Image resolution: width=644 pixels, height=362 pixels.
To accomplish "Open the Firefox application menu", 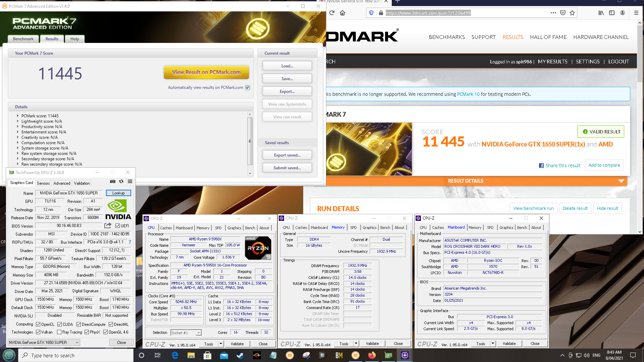I will [636, 13].
